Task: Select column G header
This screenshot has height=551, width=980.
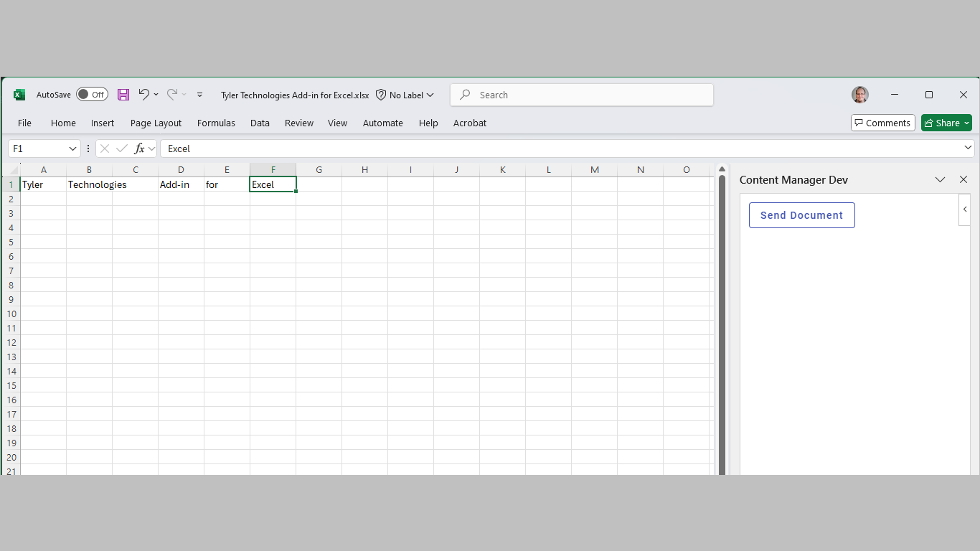Action: coord(319,170)
